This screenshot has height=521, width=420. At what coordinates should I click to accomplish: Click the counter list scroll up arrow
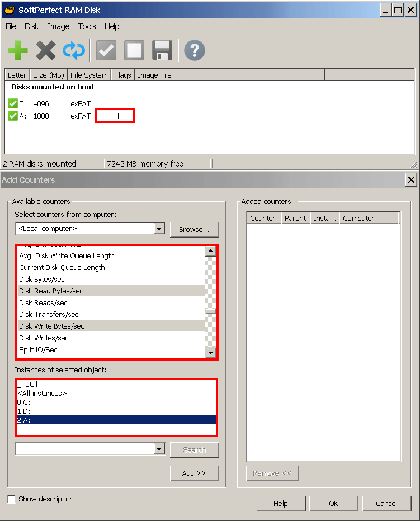(210, 251)
